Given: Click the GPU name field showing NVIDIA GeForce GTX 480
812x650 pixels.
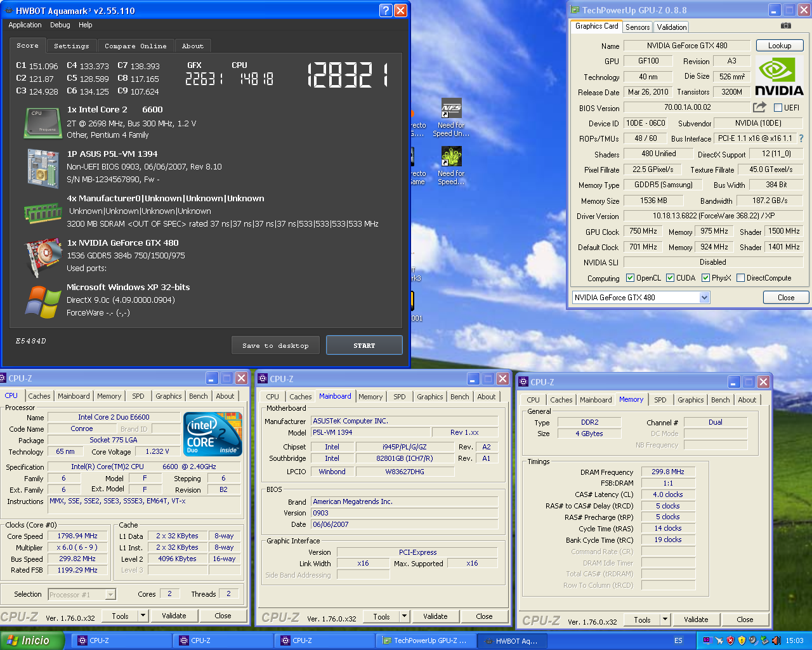Looking at the screenshot, I should (687, 46).
